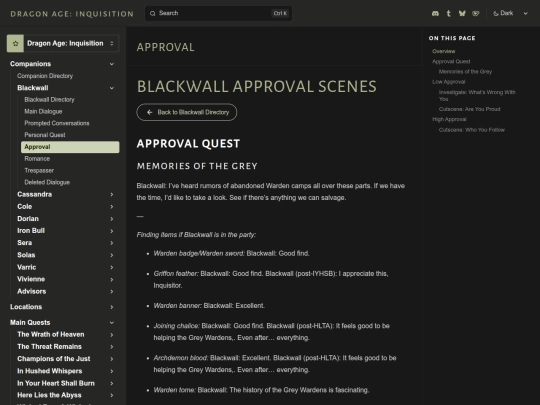
Task: Expand In Hushed Whispers chevron
Action: [112, 371]
